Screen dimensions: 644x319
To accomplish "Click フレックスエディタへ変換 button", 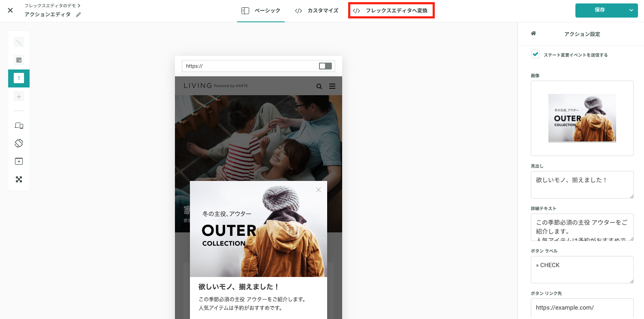I will tap(391, 11).
